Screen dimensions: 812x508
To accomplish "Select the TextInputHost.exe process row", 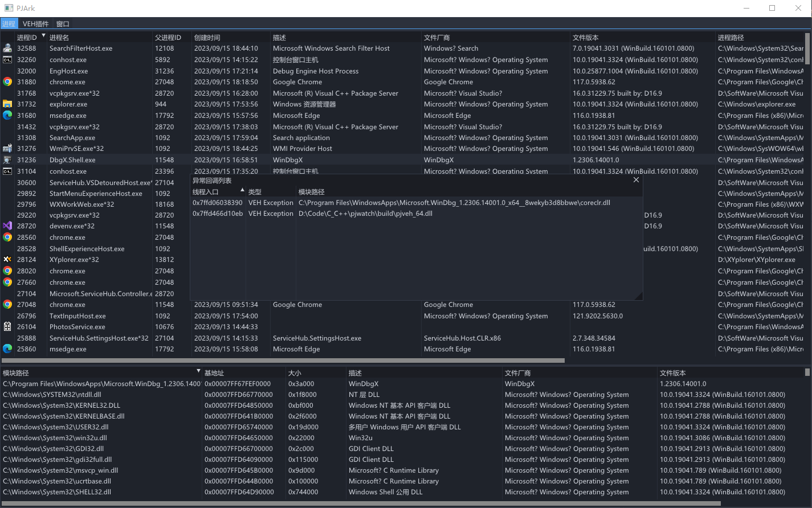I will coord(402,316).
